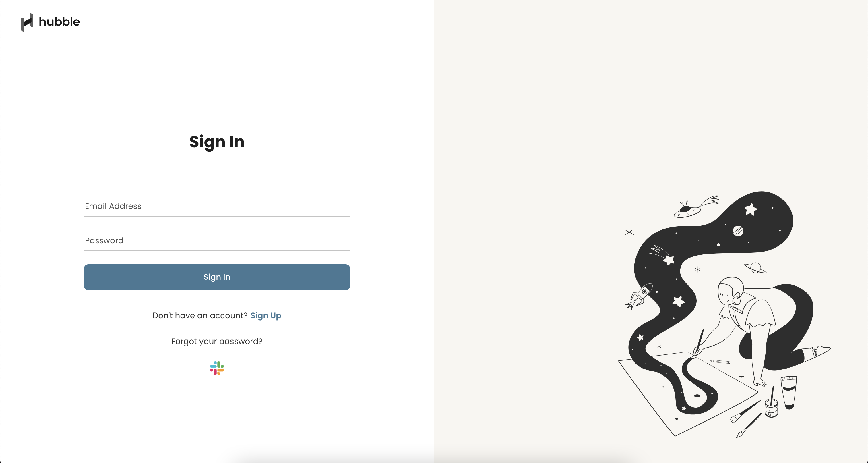Click the paint tube in the illustration
This screenshot has width=868, height=463.
(789, 393)
